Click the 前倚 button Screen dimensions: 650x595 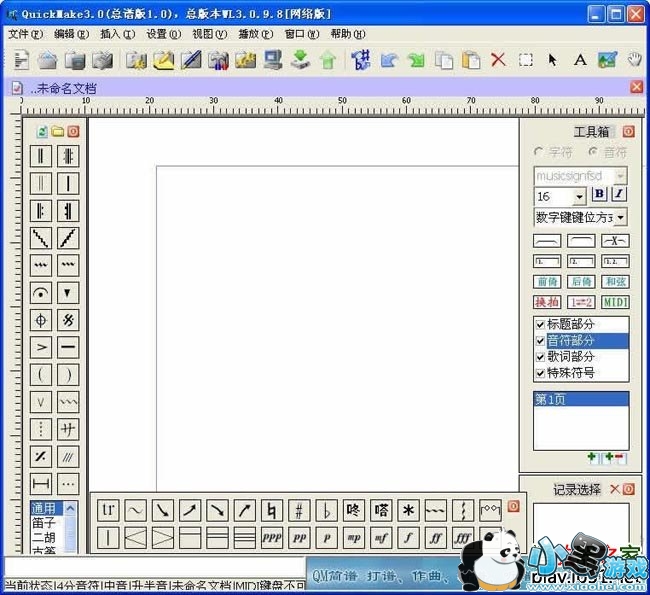547,282
